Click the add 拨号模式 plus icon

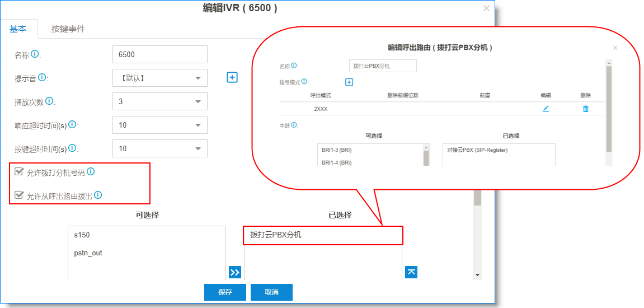(349, 82)
